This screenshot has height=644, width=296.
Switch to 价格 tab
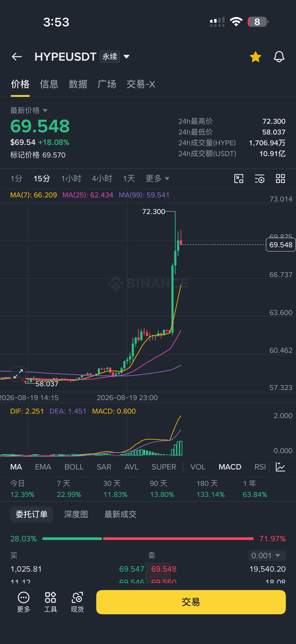20,84
